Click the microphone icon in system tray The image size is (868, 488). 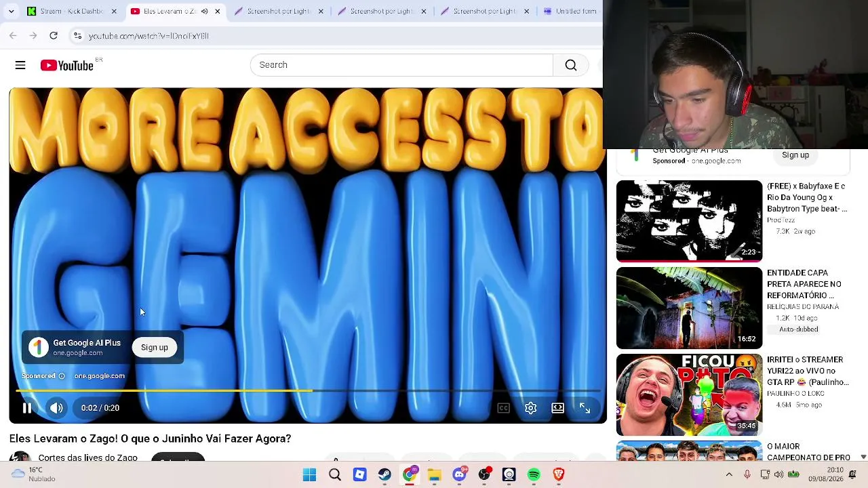(747, 474)
